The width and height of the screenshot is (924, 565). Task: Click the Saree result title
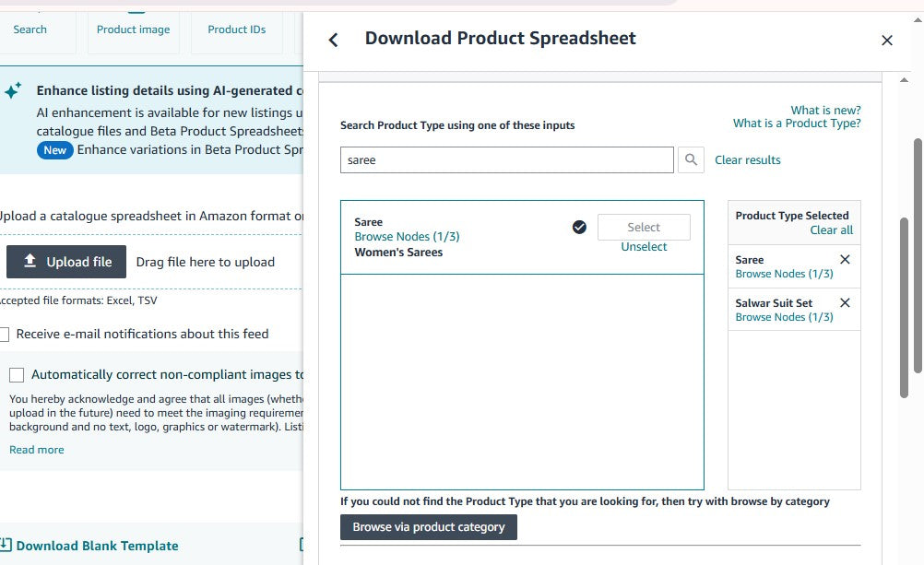point(368,222)
